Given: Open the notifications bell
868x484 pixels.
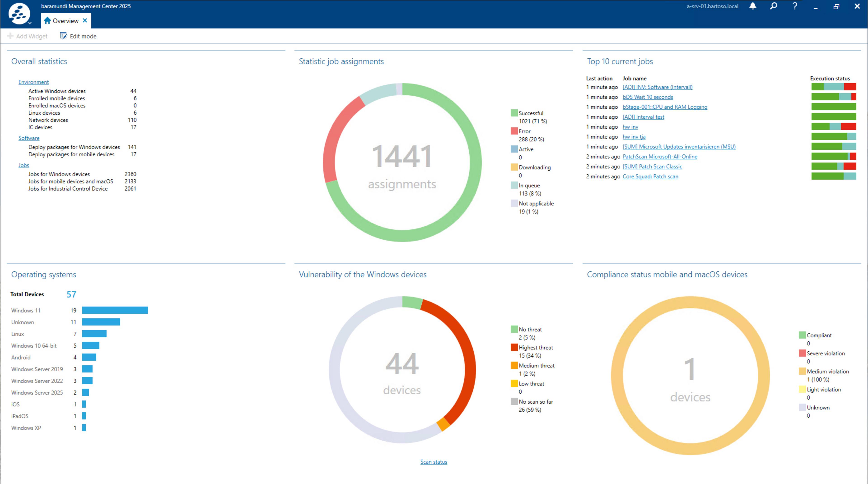Looking at the screenshot, I should tap(753, 6).
